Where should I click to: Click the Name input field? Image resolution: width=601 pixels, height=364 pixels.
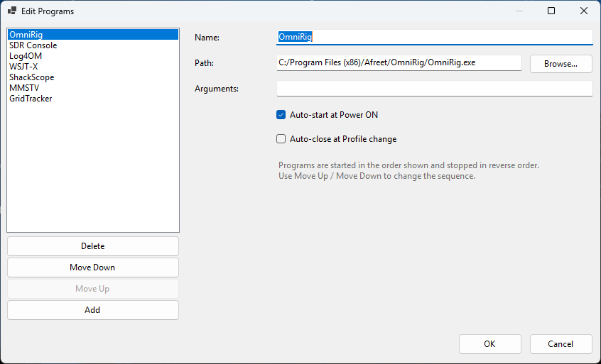[435, 37]
